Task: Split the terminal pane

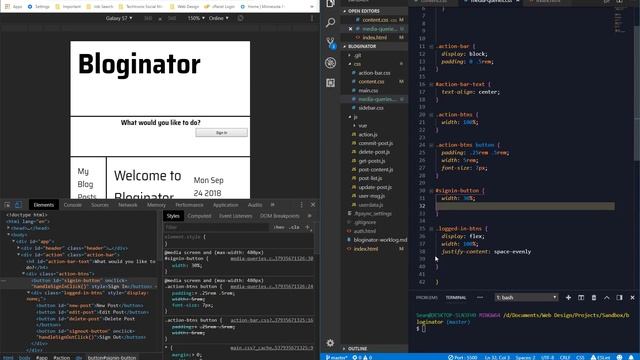Action: coord(581,298)
